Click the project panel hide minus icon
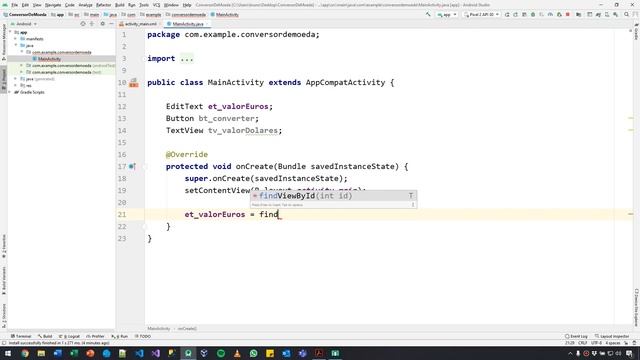The image size is (640, 360). 111,24
